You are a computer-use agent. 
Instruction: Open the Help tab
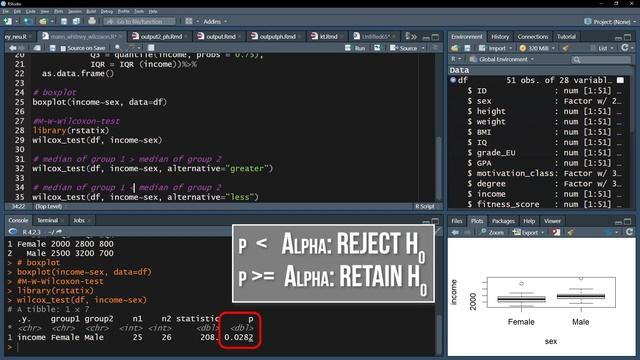[x=529, y=221]
